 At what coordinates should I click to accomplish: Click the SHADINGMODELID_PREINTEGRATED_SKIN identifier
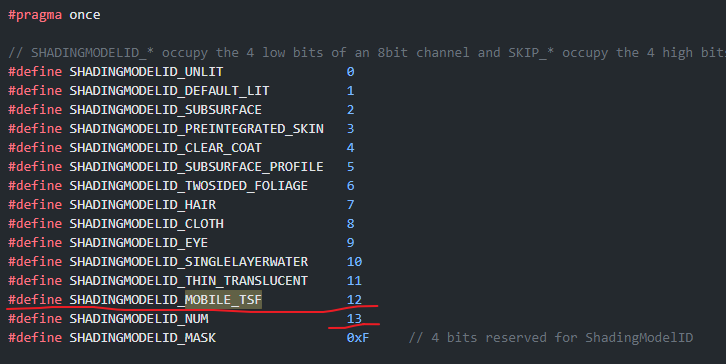[x=196, y=129]
